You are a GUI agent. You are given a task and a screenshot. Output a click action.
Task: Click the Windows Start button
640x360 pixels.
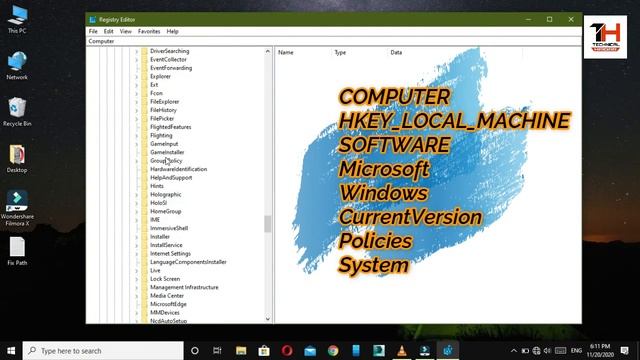[x=11, y=351]
